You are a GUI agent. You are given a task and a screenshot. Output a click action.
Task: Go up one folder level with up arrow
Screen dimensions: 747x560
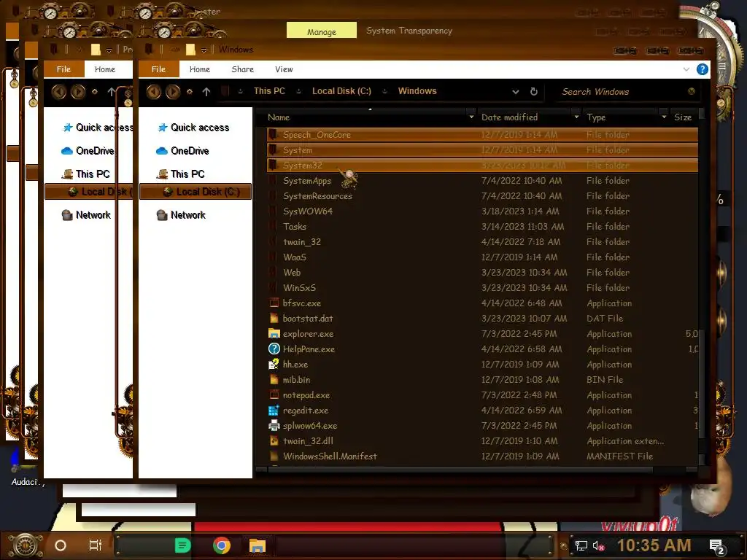206,91
